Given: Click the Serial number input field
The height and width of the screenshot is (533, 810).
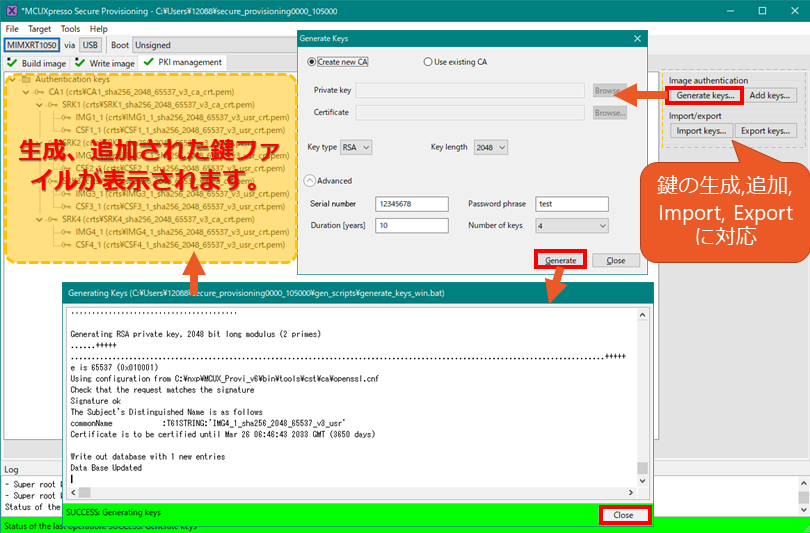Looking at the screenshot, I should (412, 204).
